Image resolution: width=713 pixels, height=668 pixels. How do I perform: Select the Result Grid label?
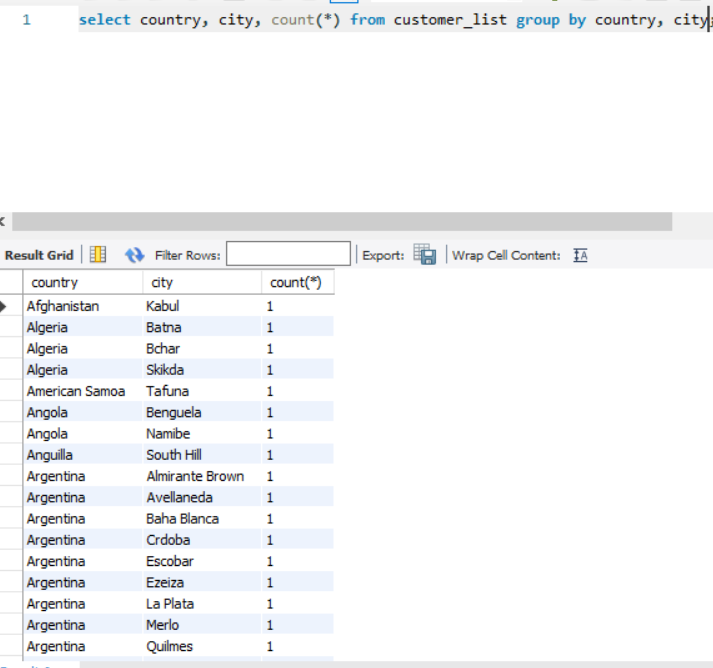coord(39,255)
